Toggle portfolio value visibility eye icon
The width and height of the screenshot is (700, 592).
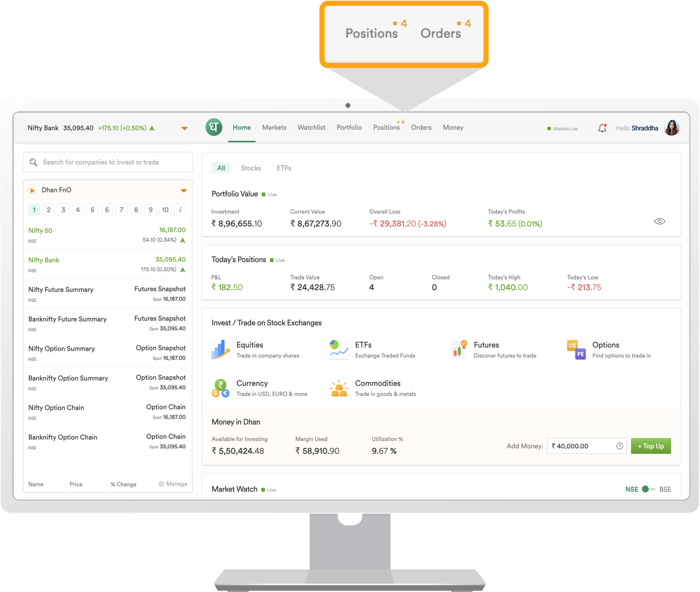(x=659, y=222)
